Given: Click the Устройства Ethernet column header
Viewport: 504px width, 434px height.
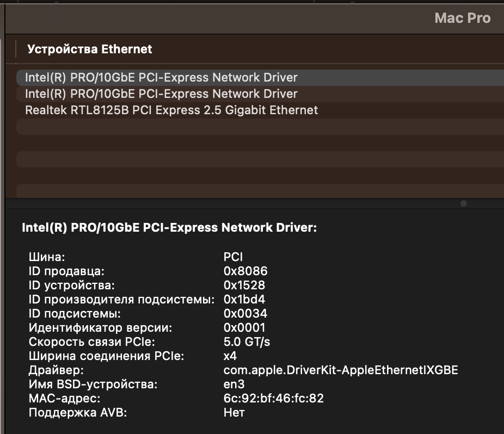Looking at the screenshot, I should pyautogui.click(x=90, y=49).
